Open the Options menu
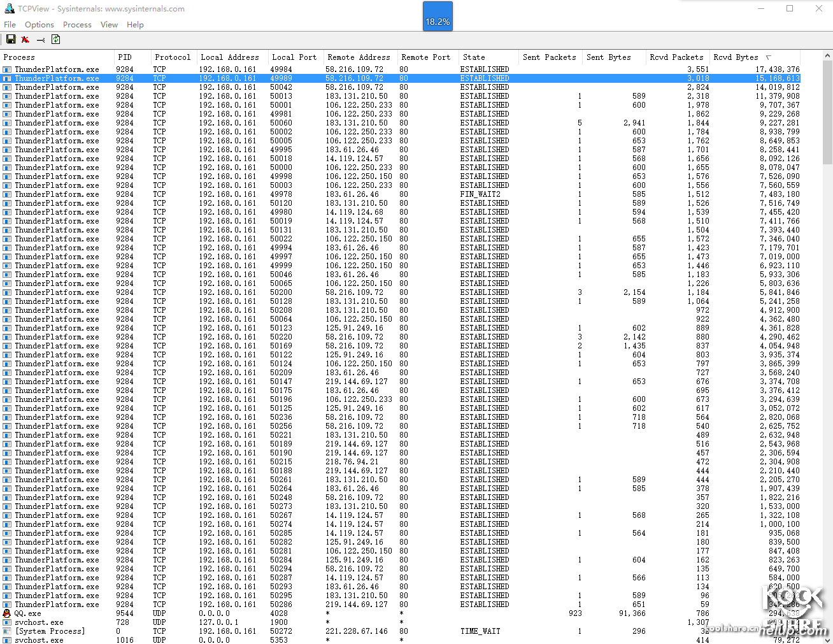This screenshot has width=833, height=644. pyautogui.click(x=39, y=24)
